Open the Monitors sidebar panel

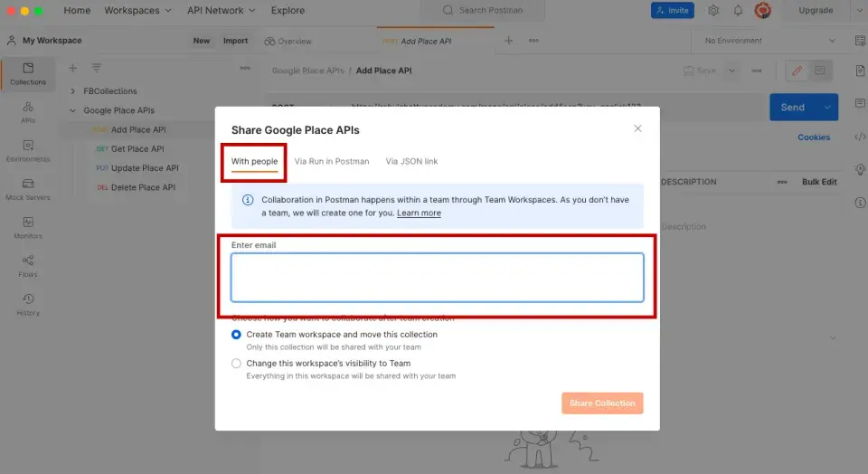(x=28, y=228)
